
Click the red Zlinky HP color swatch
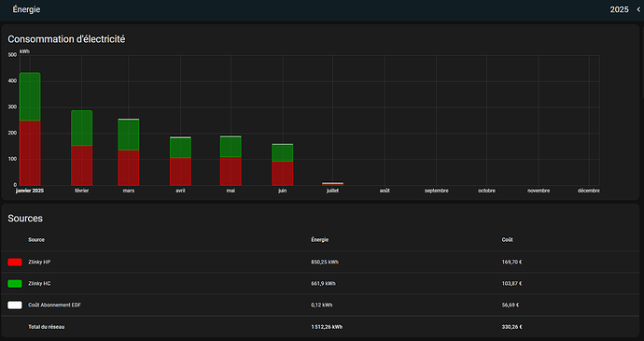pos(15,262)
